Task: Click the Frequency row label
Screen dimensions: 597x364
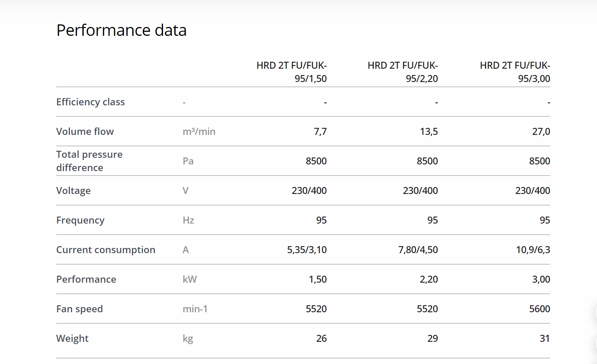Action: [80, 220]
